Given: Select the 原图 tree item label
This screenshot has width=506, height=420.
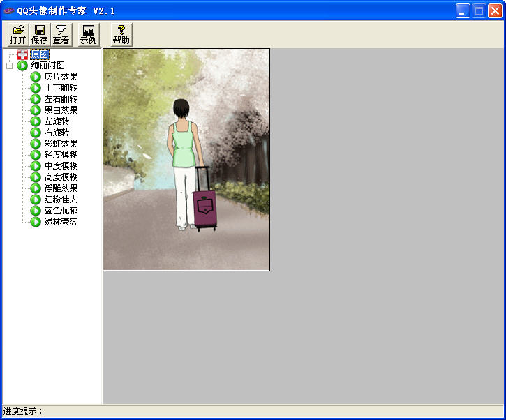Looking at the screenshot, I should click(x=40, y=54).
